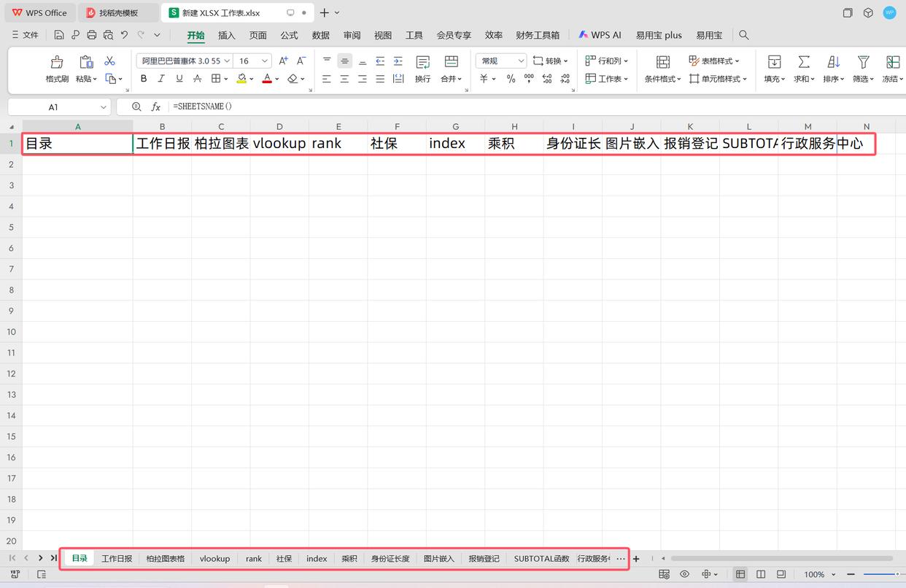The image size is (906, 588).
Task: Toggle Underline formatting
Action: pos(179,79)
